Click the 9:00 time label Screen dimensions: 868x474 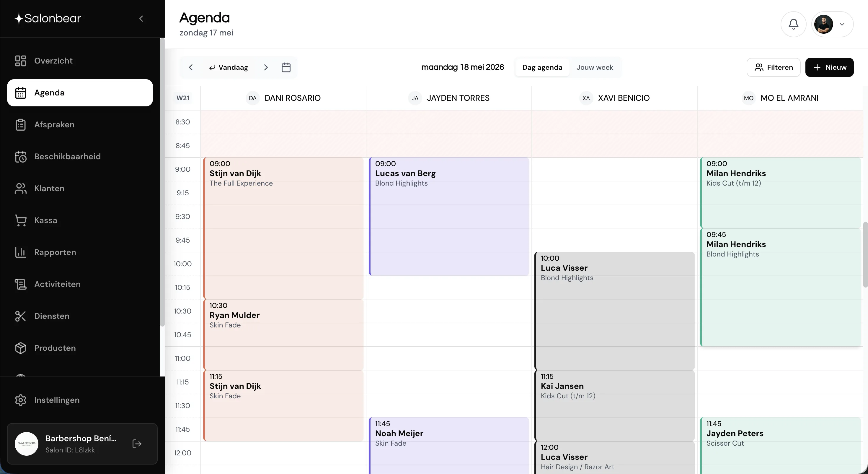coord(183,169)
